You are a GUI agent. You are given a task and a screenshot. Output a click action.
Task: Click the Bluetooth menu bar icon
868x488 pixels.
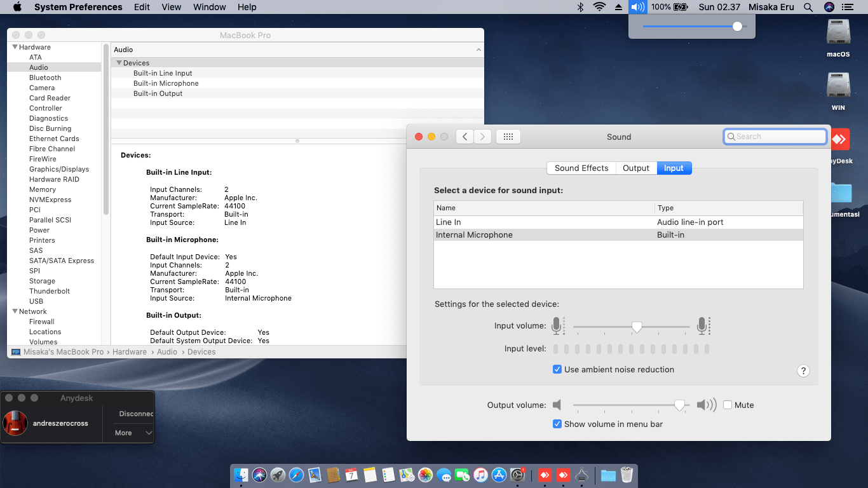pyautogui.click(x=580, y=7)
